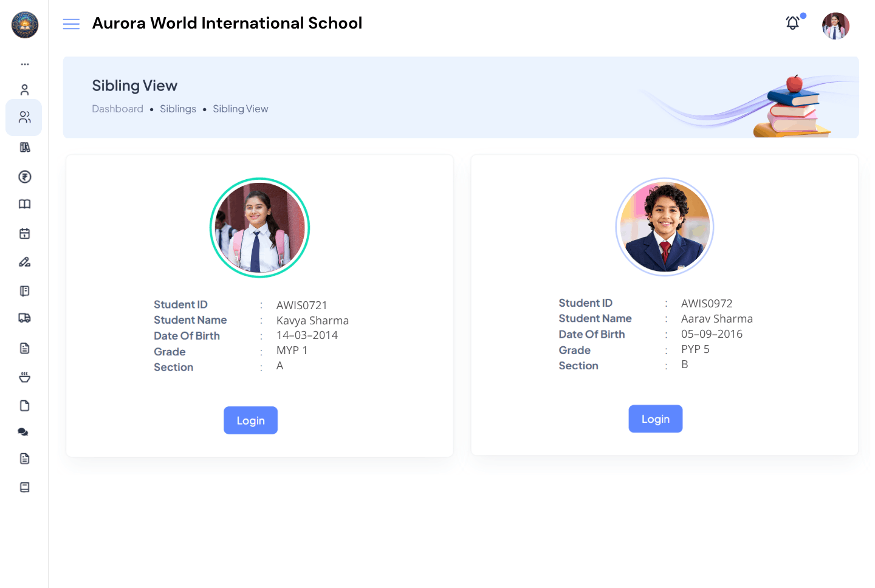Viewport: 875px width, 588px height.
Task: Click Kavya Sharma's profile photo
Action: click(x=259, y=228)
